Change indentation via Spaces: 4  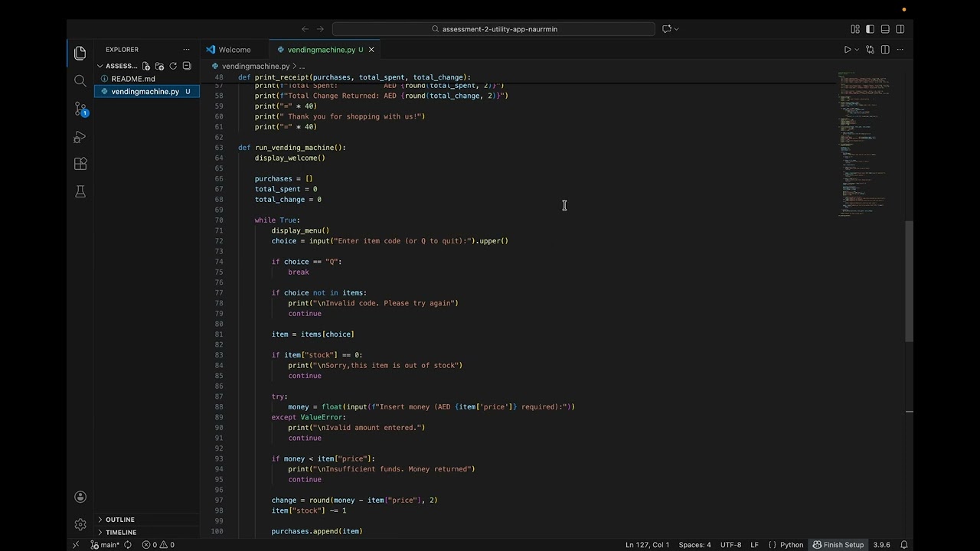click(x=694, y=545)
